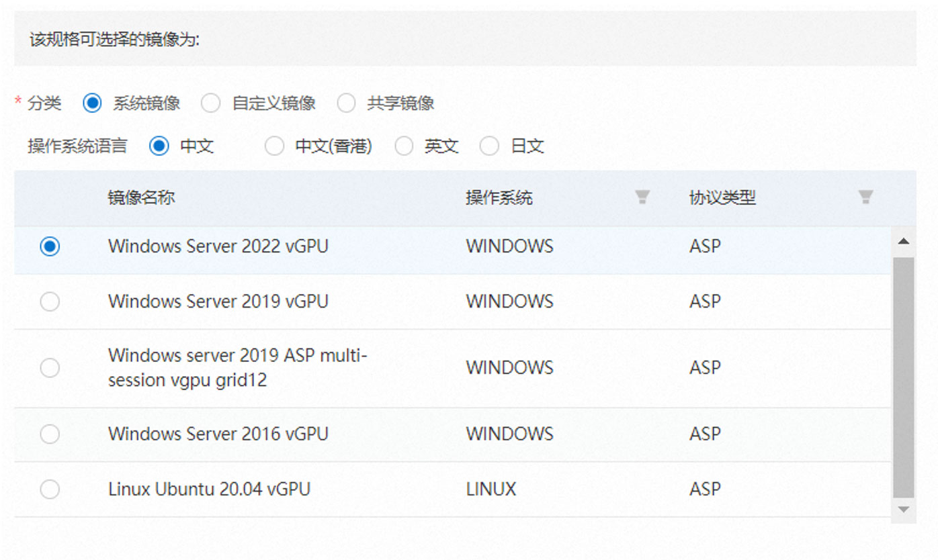The image size is (938, 560).
Task: Click the 操作系统 column header text
Action: [x=499, y=197]
